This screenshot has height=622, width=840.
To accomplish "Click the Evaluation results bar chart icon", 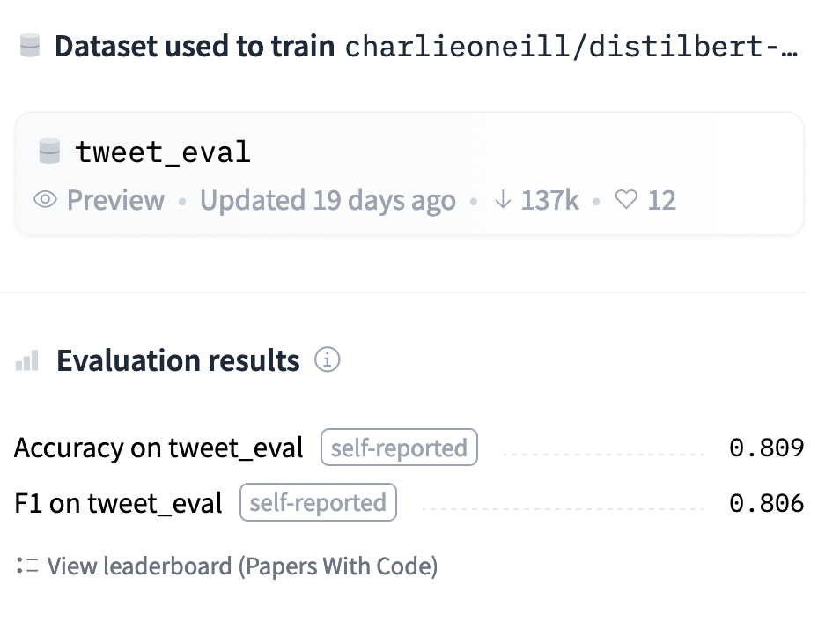I will (27, 360).
